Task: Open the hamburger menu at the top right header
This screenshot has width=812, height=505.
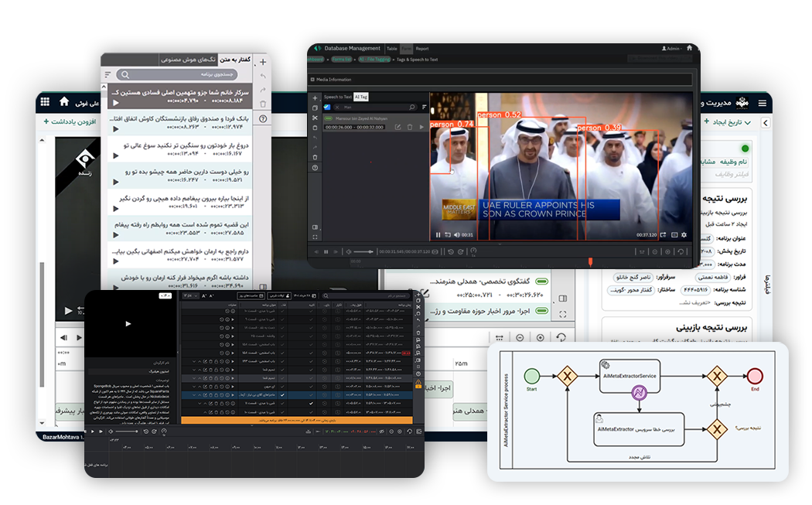Action: (763, 103)
